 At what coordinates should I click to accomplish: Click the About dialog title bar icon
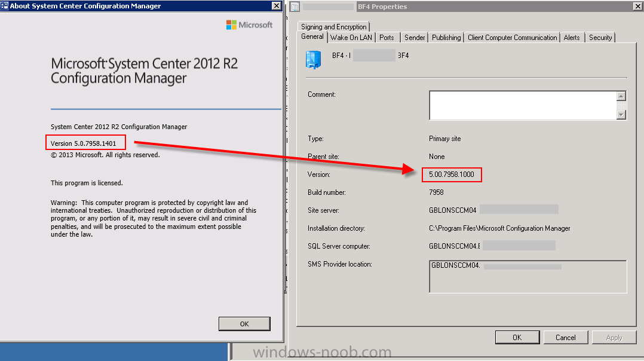point(5,6)
